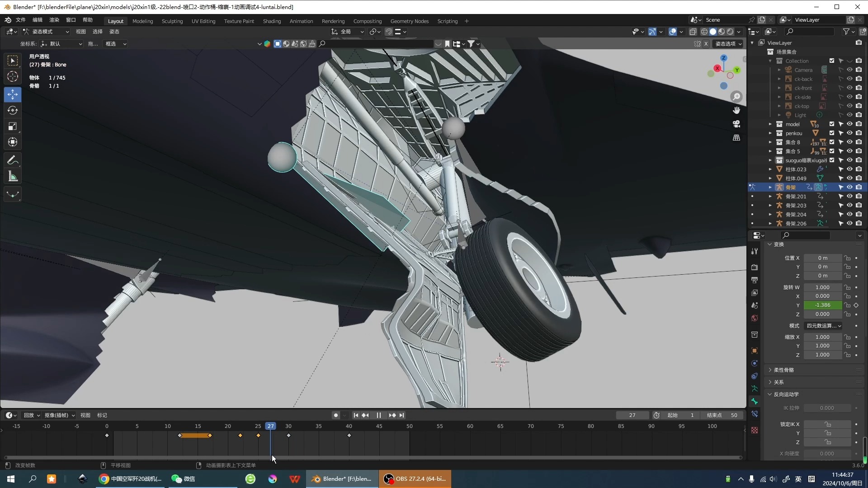Expand the model collection tree row
Image resolution: width=868 pixels, height=488 pixels.
click(770, 124)
